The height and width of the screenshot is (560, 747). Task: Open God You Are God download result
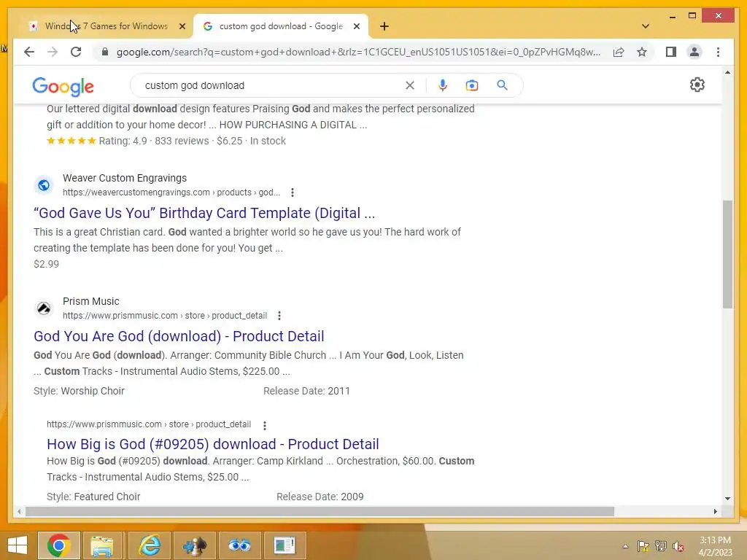(179, 336)
